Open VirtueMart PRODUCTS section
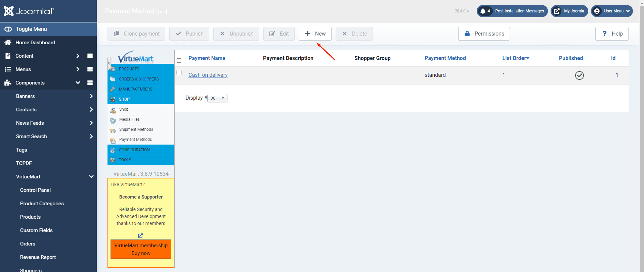Screen dimensions: 644x272 pos(141,69)
